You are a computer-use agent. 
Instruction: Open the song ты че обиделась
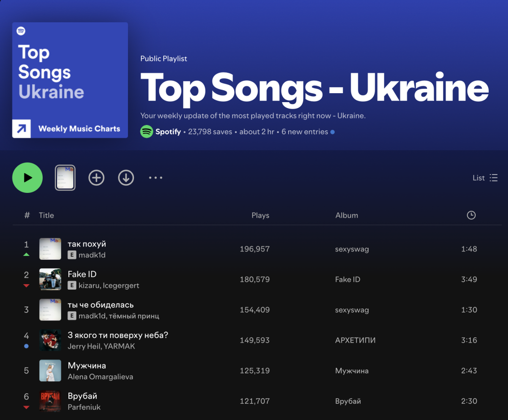point(100,305)
